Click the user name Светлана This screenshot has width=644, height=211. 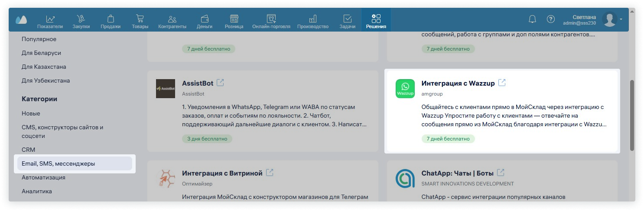(585, 17)
